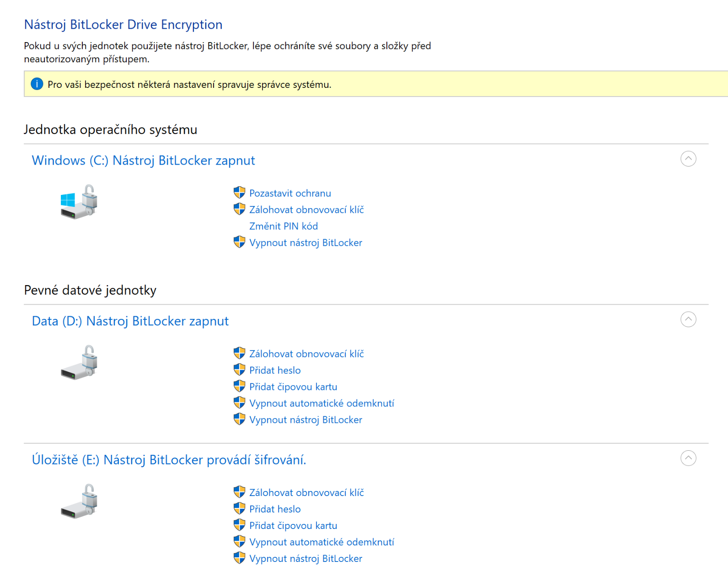The width and height of the screenshot is (728, 588).
Task: Turn off BitLocker on Data (D:)
Action: click(x=305, y=420)
